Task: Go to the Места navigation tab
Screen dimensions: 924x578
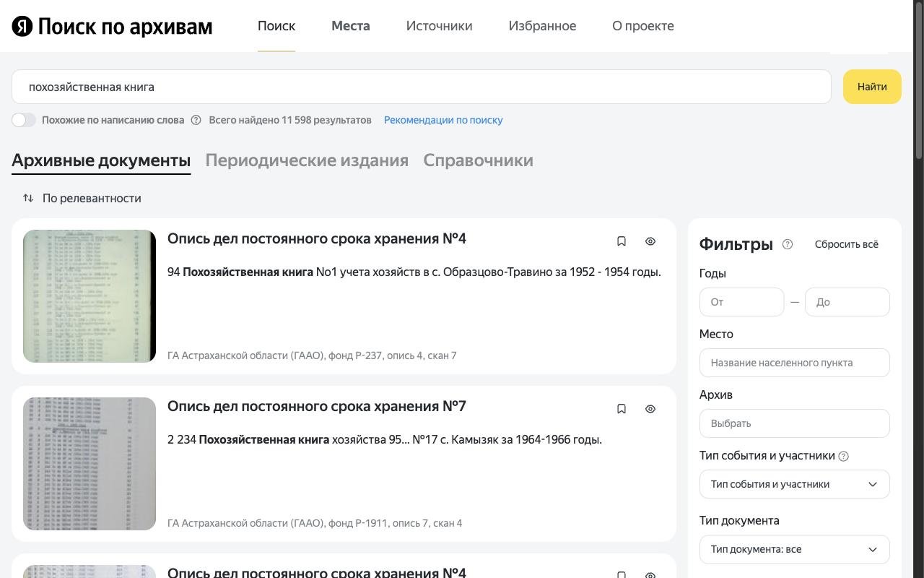Action: tap(351, 26)
